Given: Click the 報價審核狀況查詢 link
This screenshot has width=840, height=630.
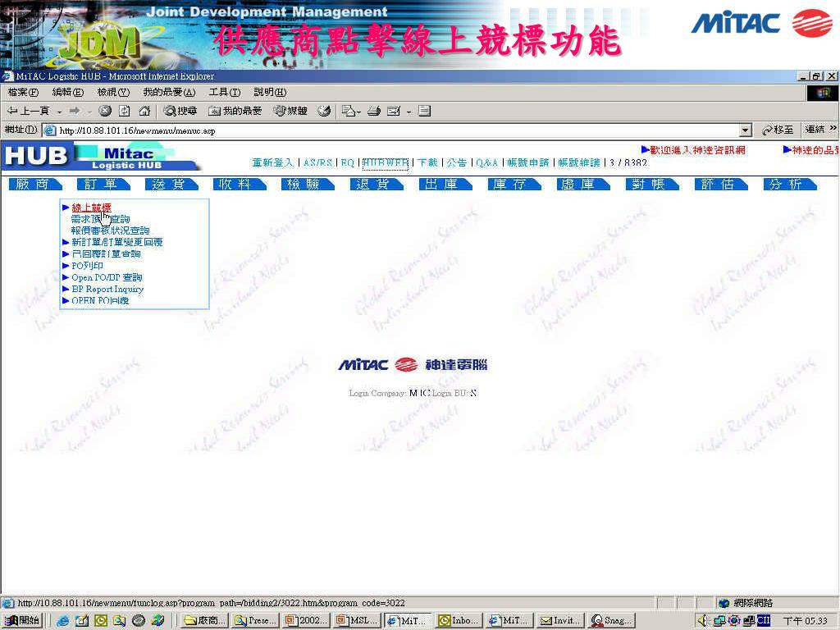Looking at the screenshot, I should point(111,231).
